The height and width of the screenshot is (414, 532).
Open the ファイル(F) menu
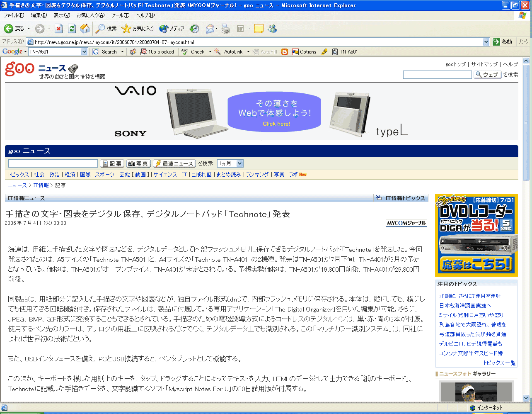pos(14,15)
